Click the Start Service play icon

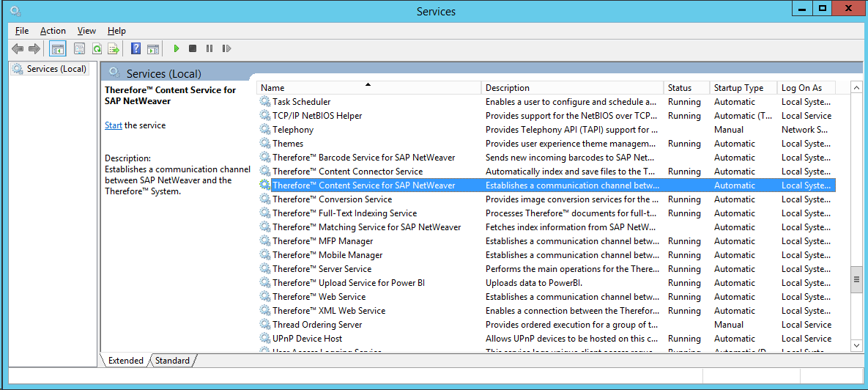coord(177,49)
